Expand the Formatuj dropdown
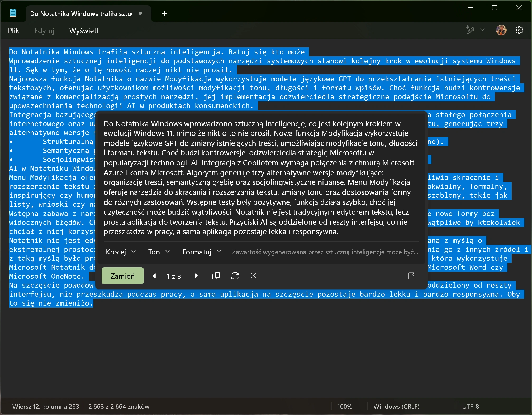This screenshot has height=415, width=532. click(202, 252)
